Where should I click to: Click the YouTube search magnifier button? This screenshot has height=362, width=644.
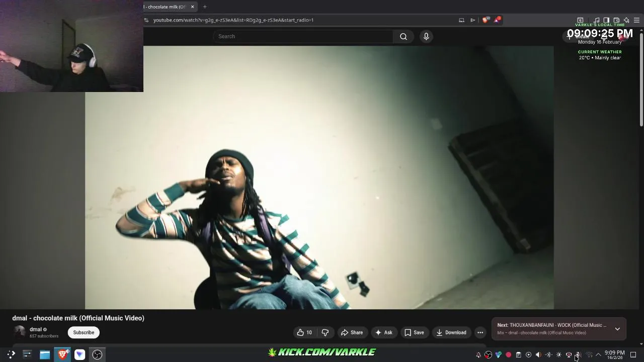(403, 36)
